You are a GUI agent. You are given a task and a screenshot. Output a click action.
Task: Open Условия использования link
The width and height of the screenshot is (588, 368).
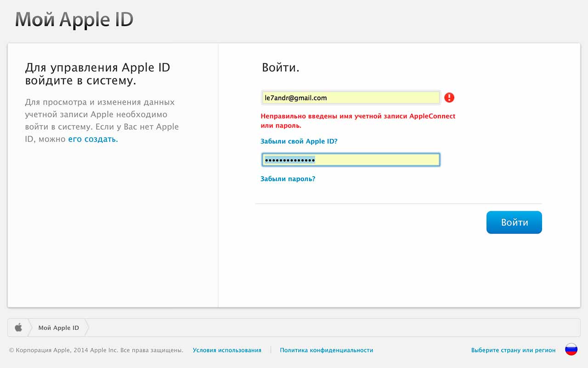click(227, 350)
